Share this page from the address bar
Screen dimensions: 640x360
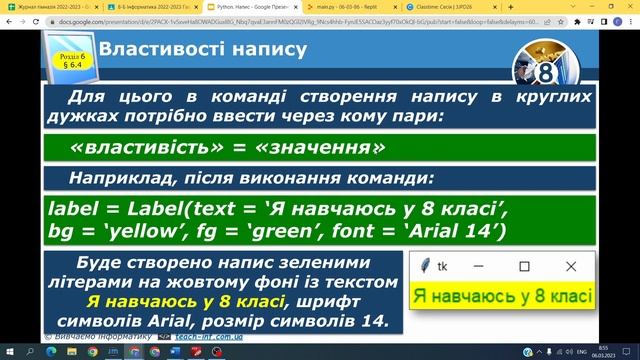[x=547, y=22]
